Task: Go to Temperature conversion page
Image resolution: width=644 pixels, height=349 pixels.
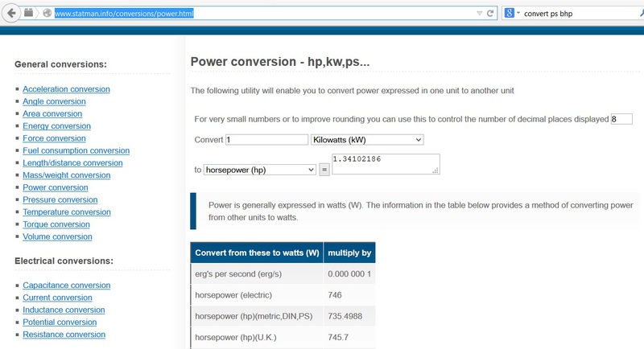Action: [x=67, y=212]
